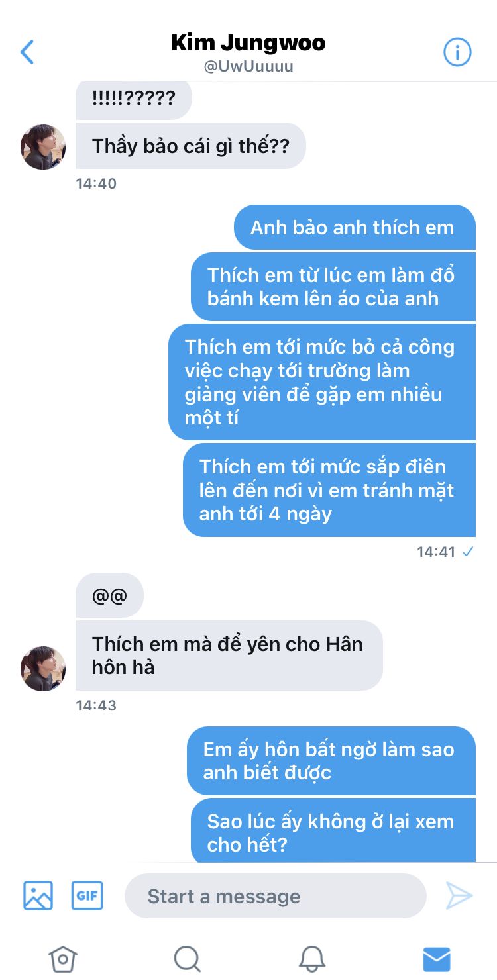
Task: Tap message 'Sao lúc ấy không ở lại xem'
Action: click(333, 832)
